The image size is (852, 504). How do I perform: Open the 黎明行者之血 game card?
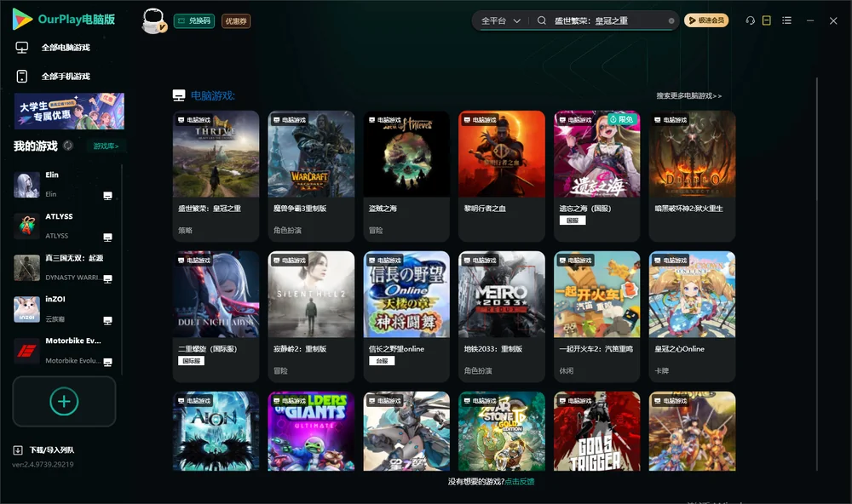click(x=502, y=176)
